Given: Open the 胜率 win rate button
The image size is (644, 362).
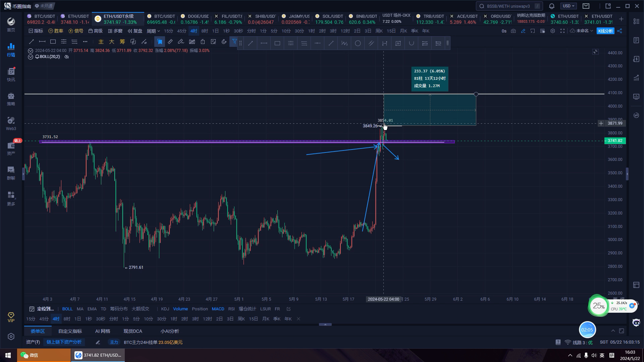Looking at the screenshot, I should 56,31.
